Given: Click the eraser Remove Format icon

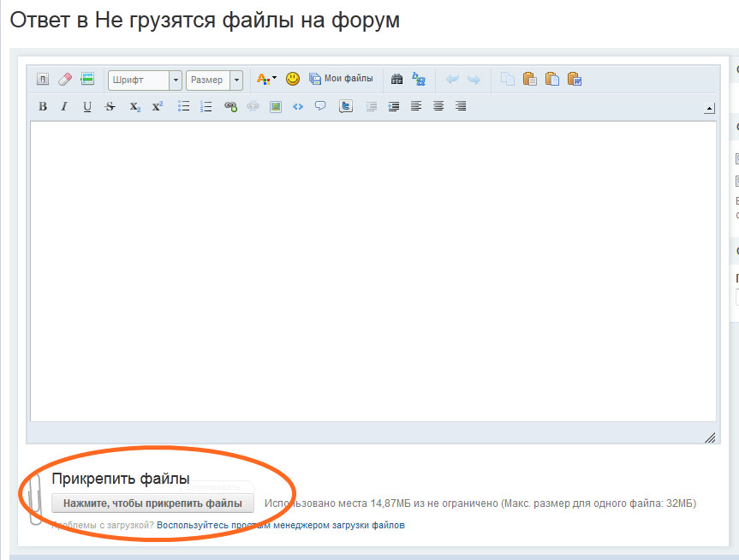Looking at the screenshot, I should pyautogui.click(x=65, y=79).
